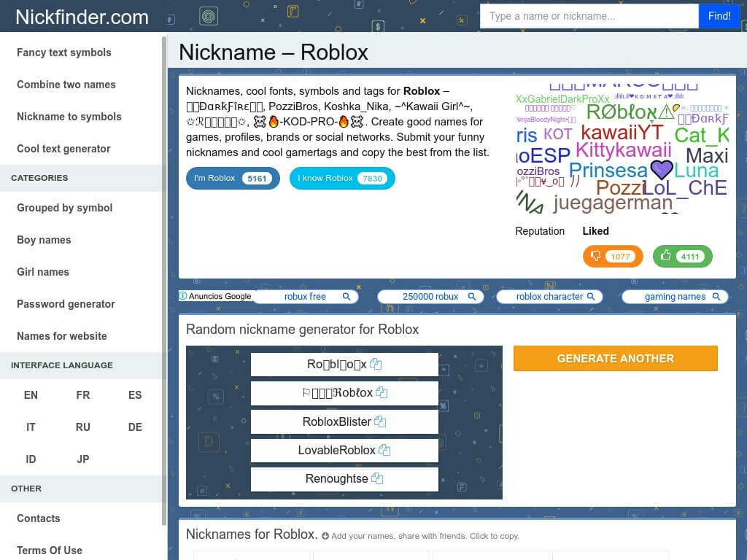This screenshot has height=560, width=747.
Task: Copy the Renoughtse nickname
Action: coord(377,478)
